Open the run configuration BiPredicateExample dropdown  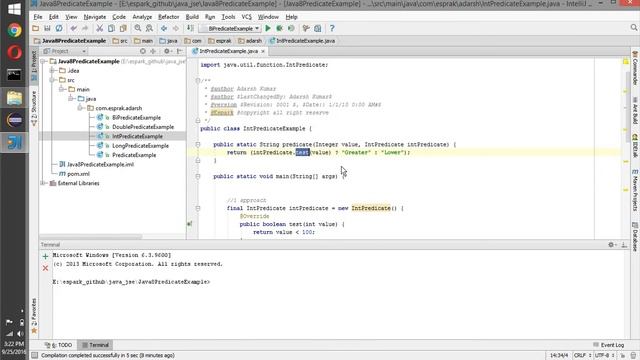click(x=230, y=29)
